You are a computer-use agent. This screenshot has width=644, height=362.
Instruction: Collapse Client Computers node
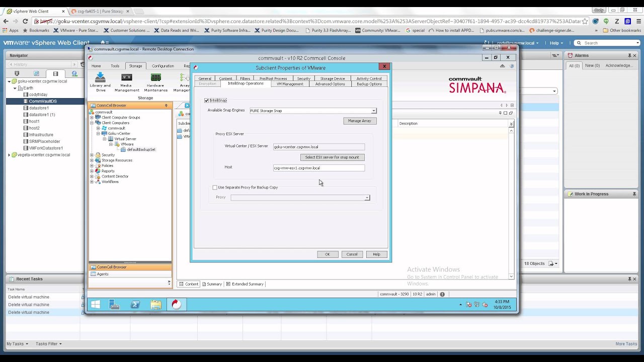pyautogui.click(x=92, y=123)
